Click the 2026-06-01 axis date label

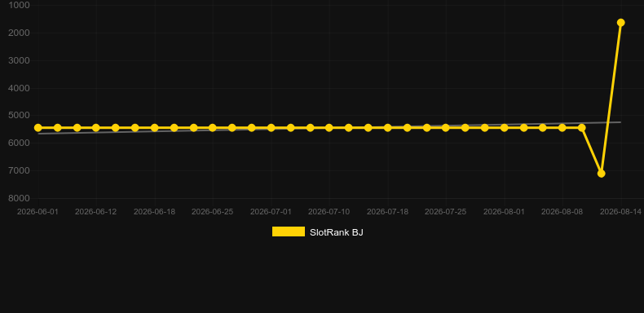click(x=37, y=212)
